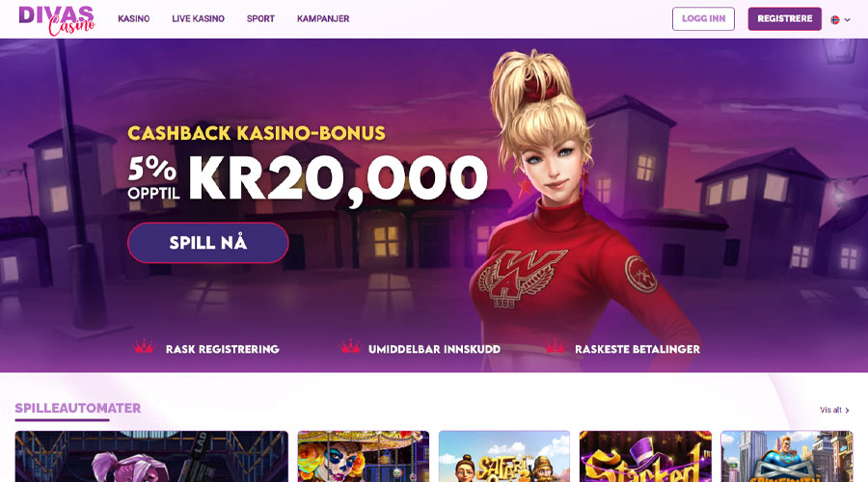Screen dimensions: 868x482
Task: Click the Vis alt link
Action: tap(830, 410)
